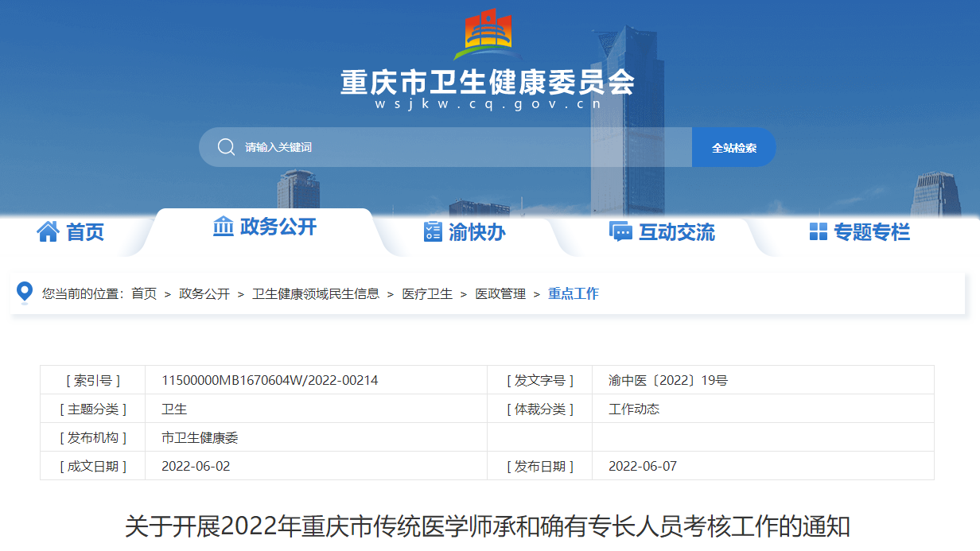980x551 pixels.
Task: Click the 重点工作 breadcrumb link
Action: coord(574,294)
